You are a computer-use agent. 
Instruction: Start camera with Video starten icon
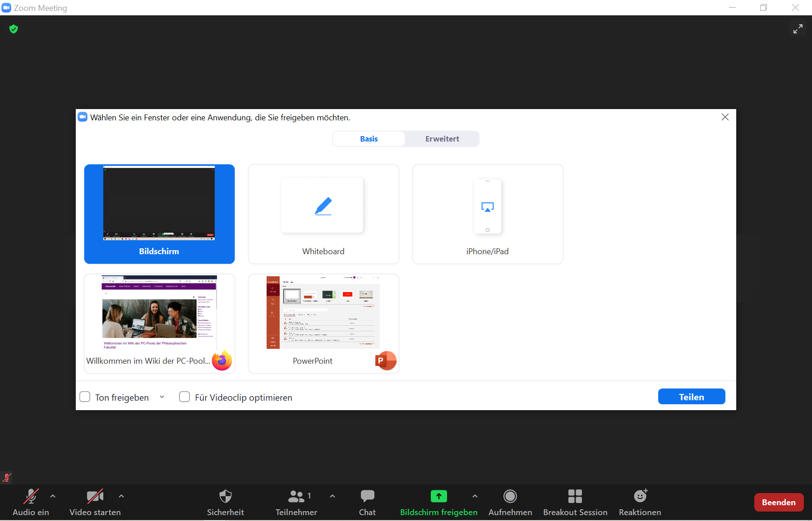pyautogui.click(x=95, y=496)
